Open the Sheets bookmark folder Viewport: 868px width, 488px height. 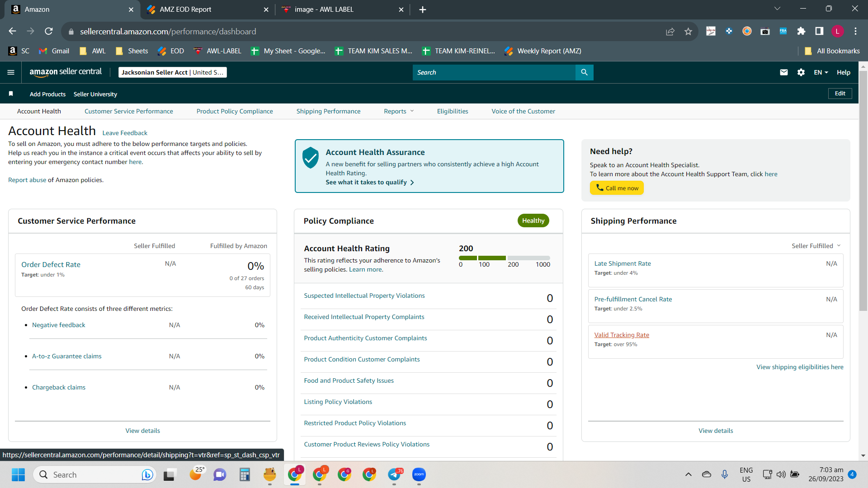click(132, 51)
